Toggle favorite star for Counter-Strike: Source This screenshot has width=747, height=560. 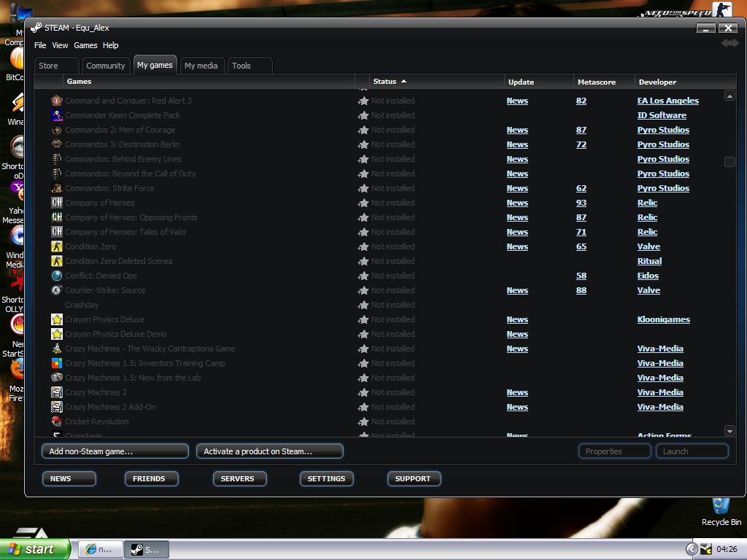click(x=363, y=290)
